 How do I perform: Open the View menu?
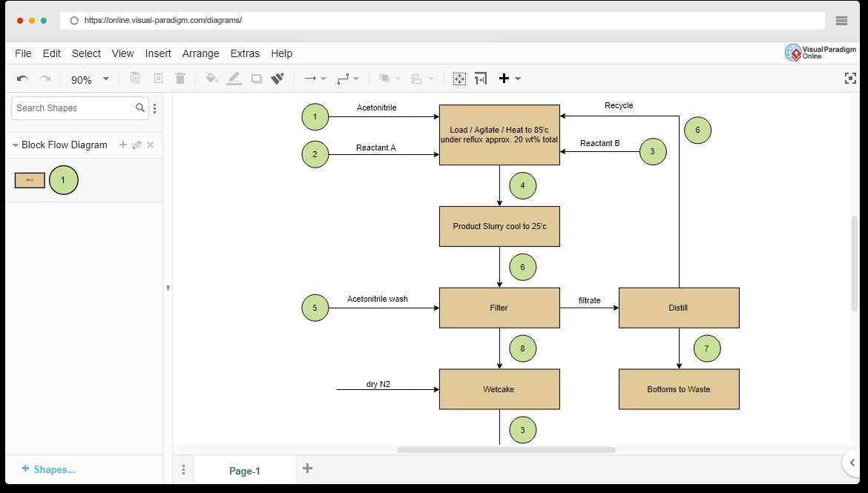[122, 53]
